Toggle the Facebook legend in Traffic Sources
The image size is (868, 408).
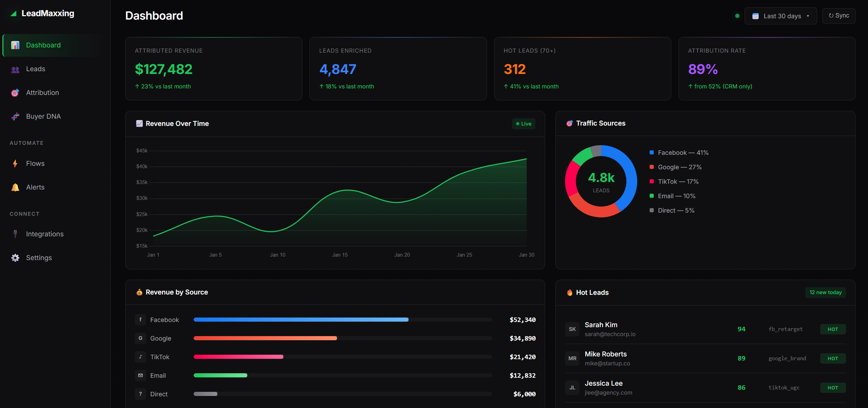[x=679, y=152]
